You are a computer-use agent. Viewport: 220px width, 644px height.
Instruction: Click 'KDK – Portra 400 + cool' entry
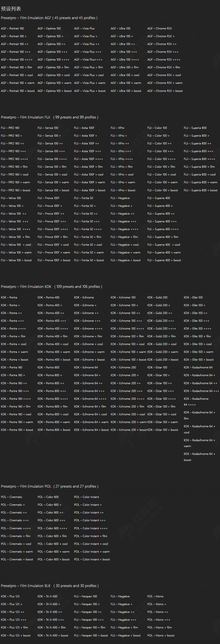(53, 344)
